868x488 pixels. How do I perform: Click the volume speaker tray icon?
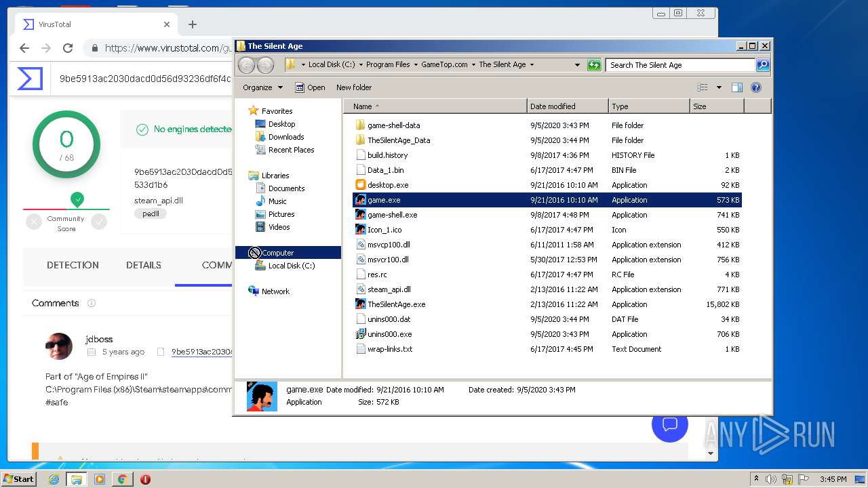tap(771, 479)
